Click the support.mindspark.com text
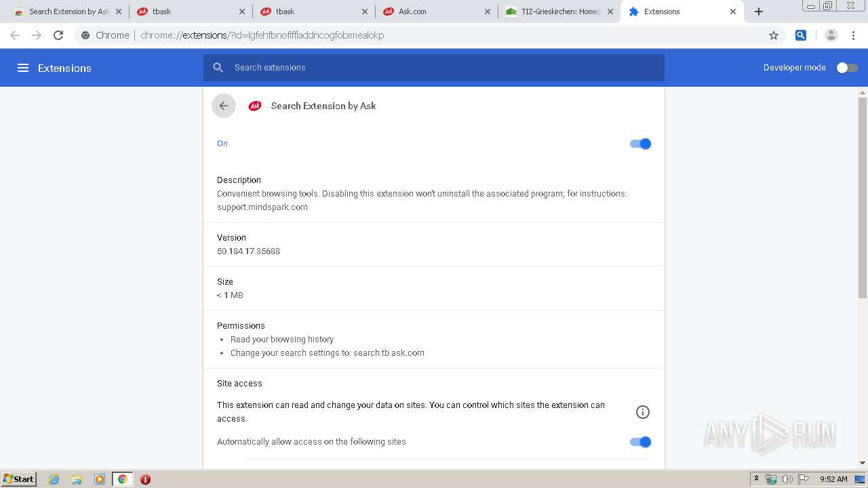This screenshot has height=488, width=868. click(262, 207)
